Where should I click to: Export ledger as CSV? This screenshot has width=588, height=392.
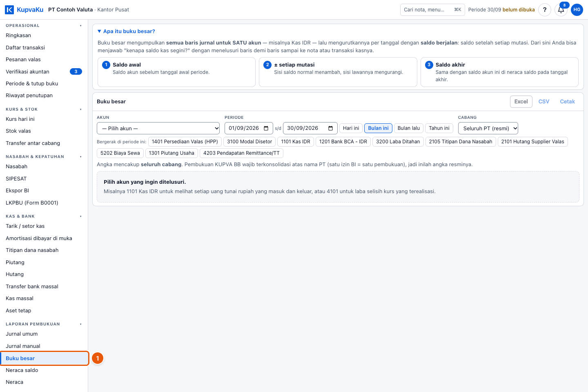point(544,102)
